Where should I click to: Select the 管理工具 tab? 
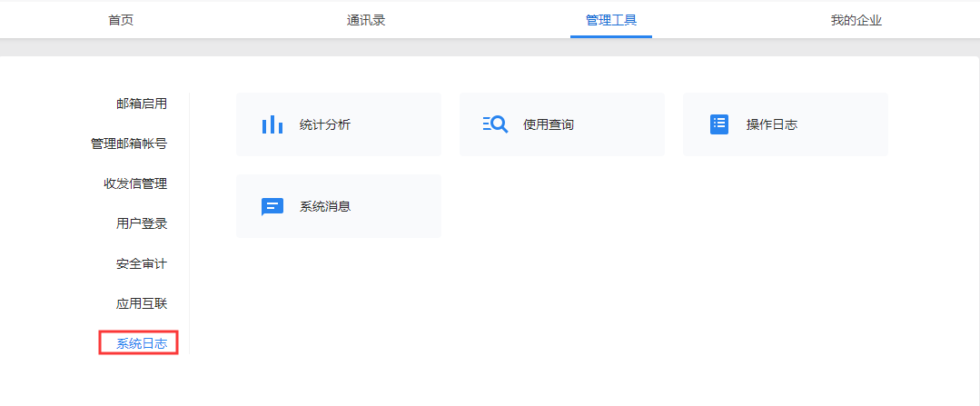click(611, 20)
